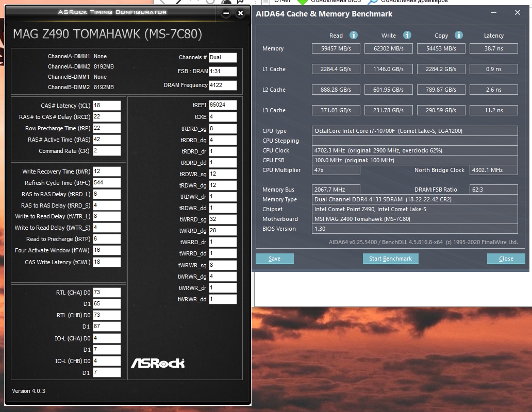Click the tREFI value field
Viewport: 532px width, 412px height.
pos(223,105)
